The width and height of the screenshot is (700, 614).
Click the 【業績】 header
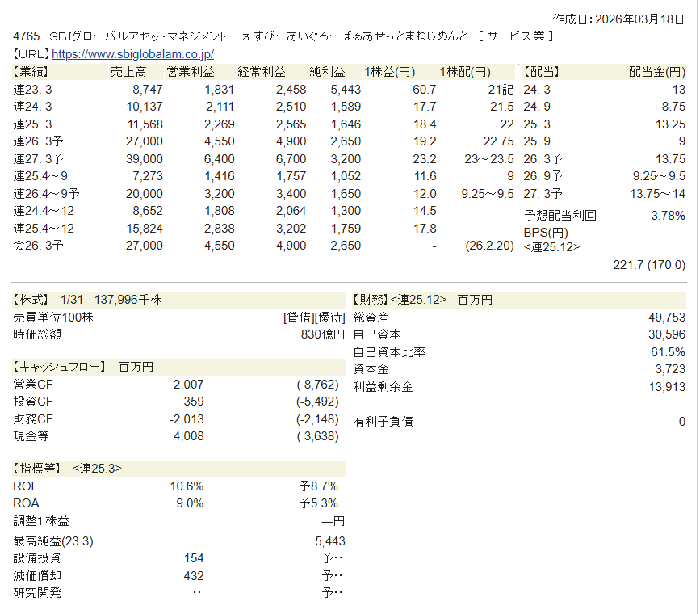[x=31, y=72]
